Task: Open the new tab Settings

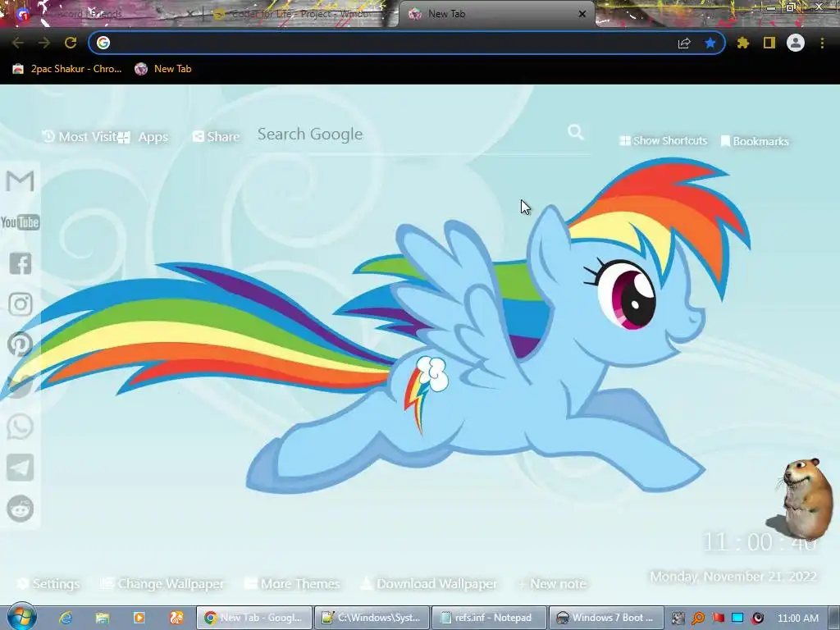Action: [x=48, y=583]
